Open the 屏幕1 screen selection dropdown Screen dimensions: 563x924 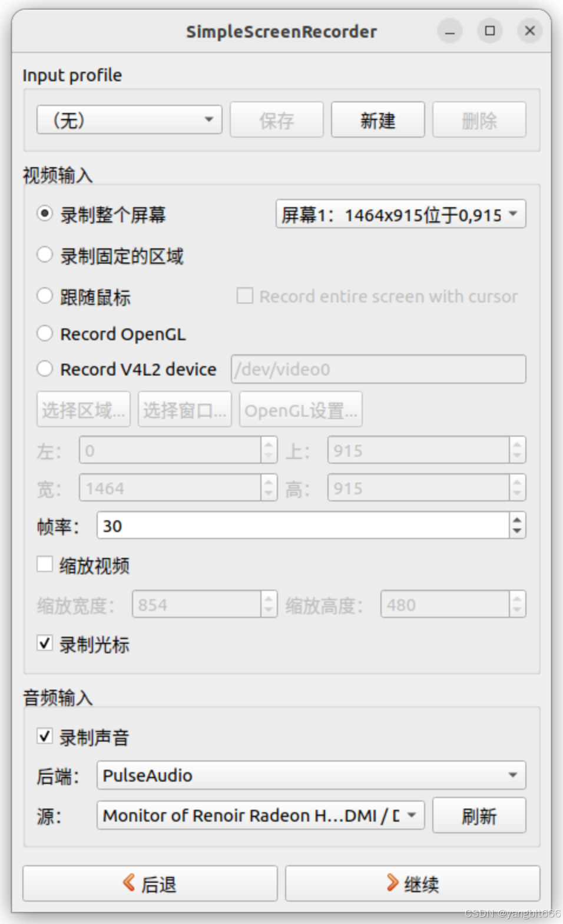pyautogui.click(x=400, y=214)
